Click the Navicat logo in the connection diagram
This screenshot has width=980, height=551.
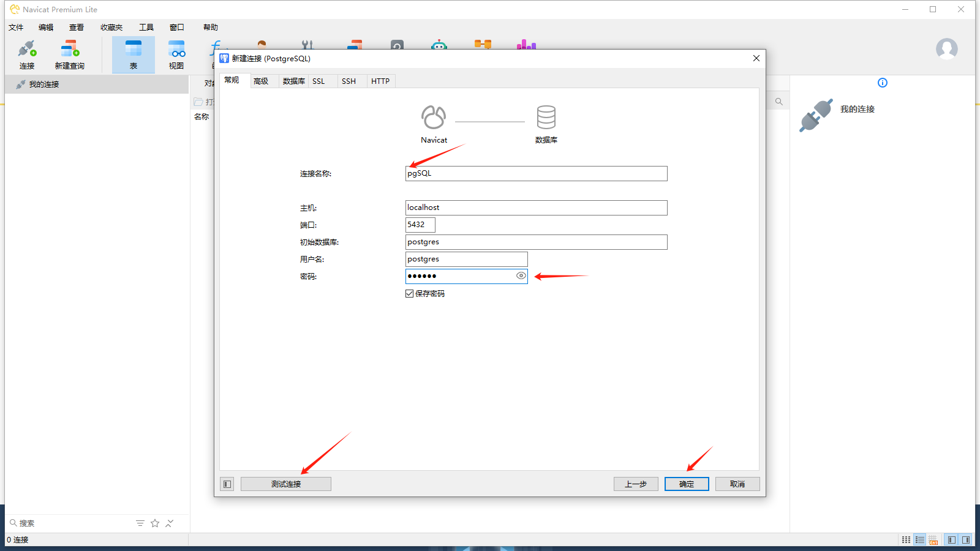[434, 117]
